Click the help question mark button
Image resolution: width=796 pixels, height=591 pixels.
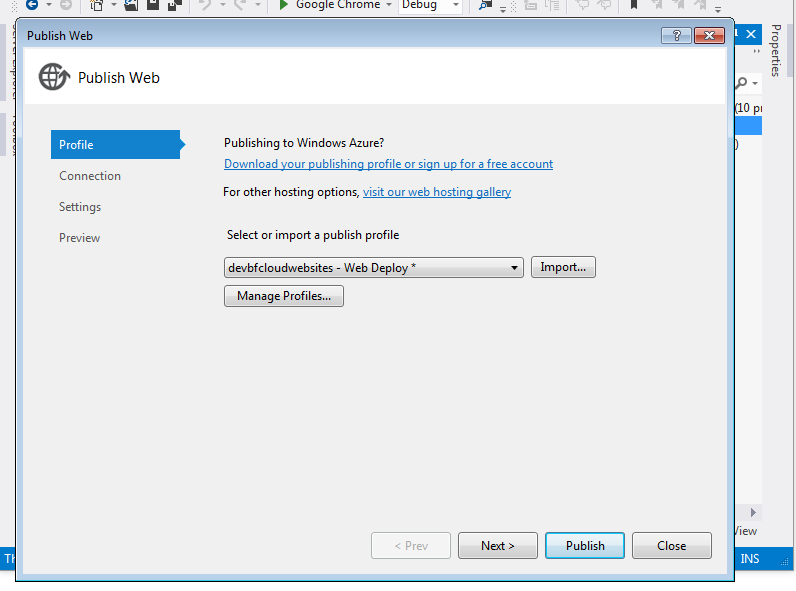point(676,36)
